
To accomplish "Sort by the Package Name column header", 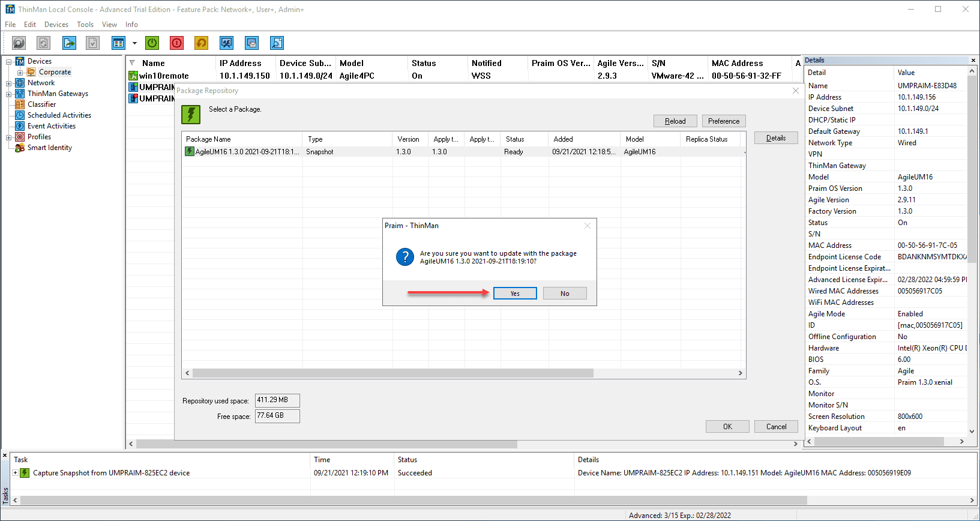I will [242, 139].
